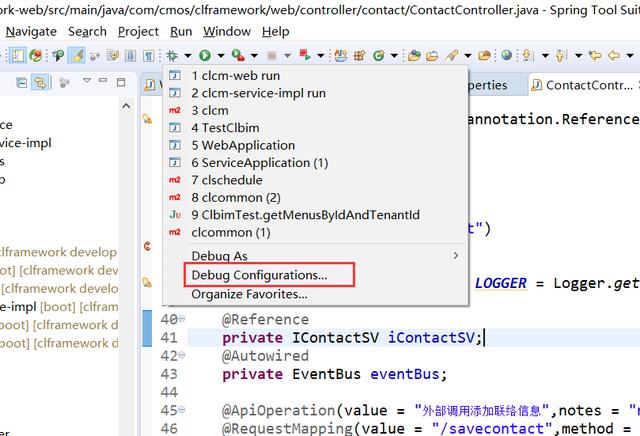The image size is (640, 436).
Task: Toggle Block Selection Mode button
Action: pyautogui.click(x=130, y=55)
